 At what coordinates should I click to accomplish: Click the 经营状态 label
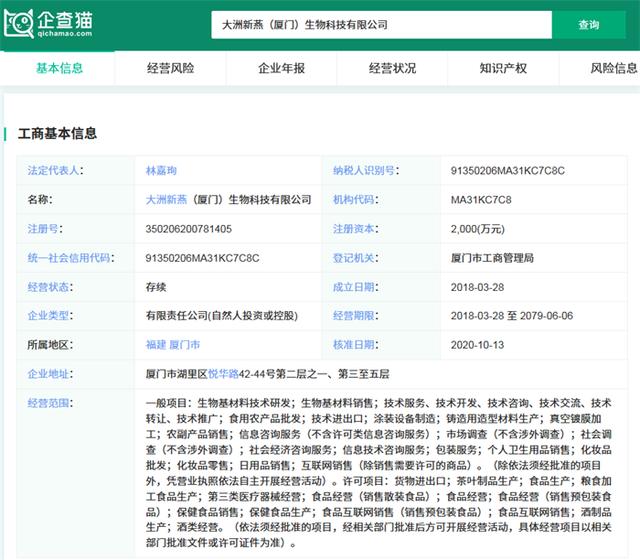click(50, 287)
